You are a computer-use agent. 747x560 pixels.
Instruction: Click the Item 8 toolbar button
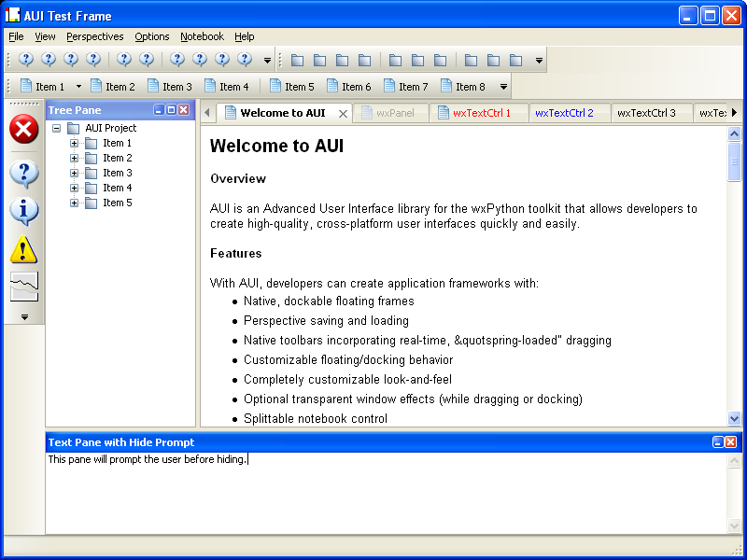pyautogui.click(x=462, y=87)
